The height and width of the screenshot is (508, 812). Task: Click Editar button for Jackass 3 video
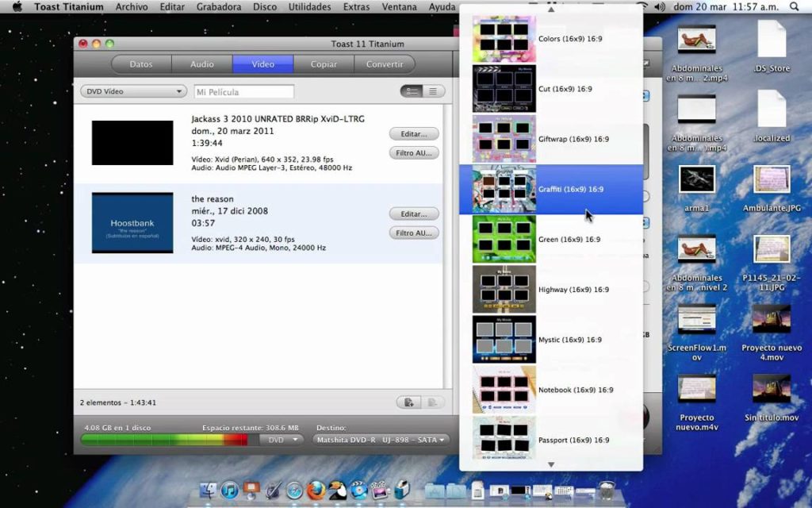tap(414, 133)
